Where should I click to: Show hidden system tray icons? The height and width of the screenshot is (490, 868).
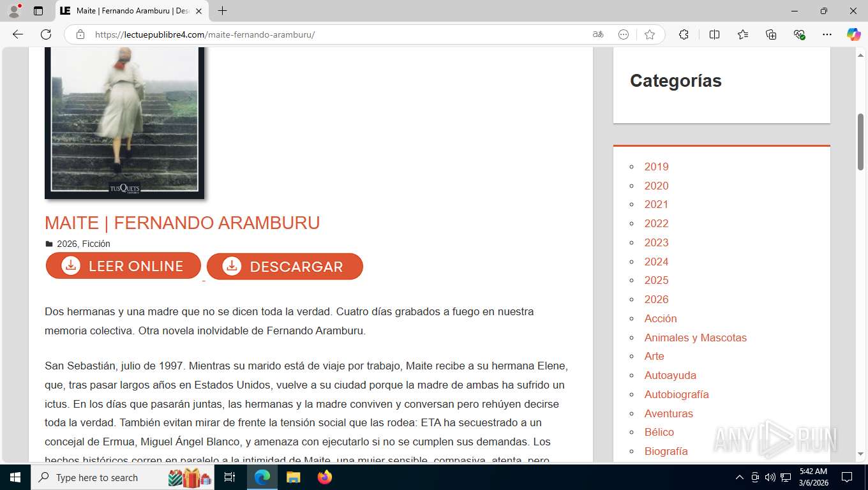point(740,477)
